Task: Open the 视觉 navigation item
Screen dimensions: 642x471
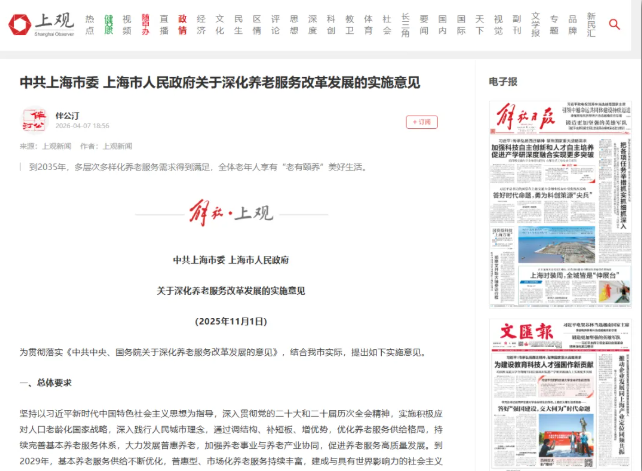Action: click(498, 25)
